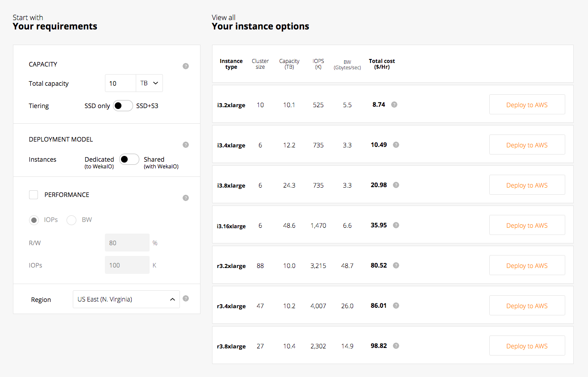Deploy the i3.2xlarge instance to AWS
588x377 pixels.
(x=527, y=105)
